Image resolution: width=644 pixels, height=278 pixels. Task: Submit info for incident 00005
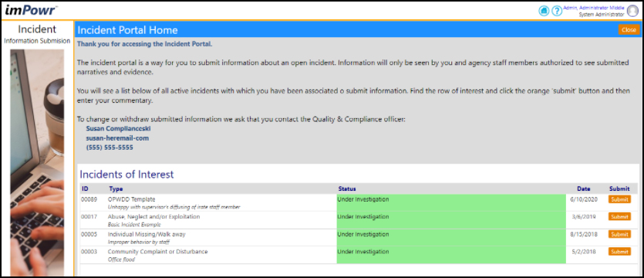[619, 235]
